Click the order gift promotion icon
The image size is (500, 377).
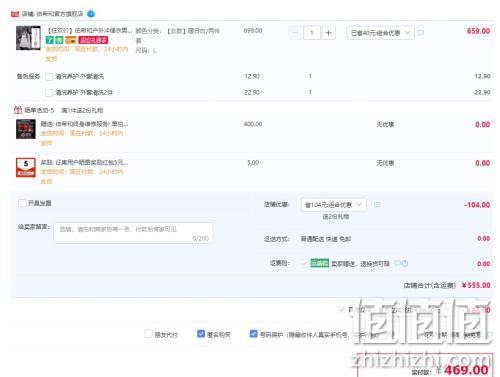[x=18, y=110]
